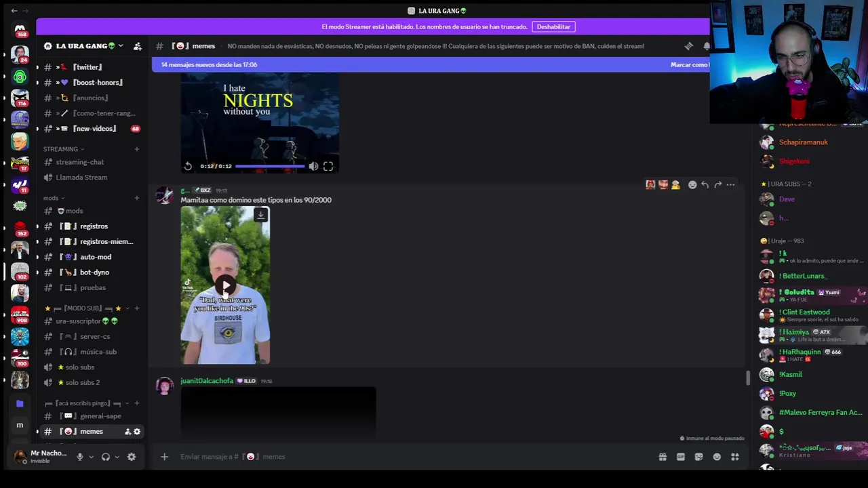Viewport: 868px width, 488px height.
Task: Open memes channel settings gear
Action: (137, 432)
